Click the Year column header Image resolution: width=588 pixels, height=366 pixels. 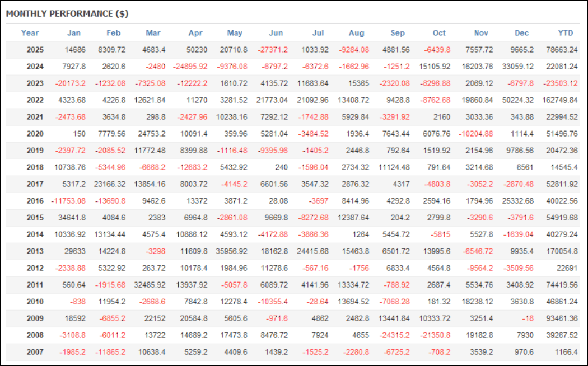[x=30, y=33]
